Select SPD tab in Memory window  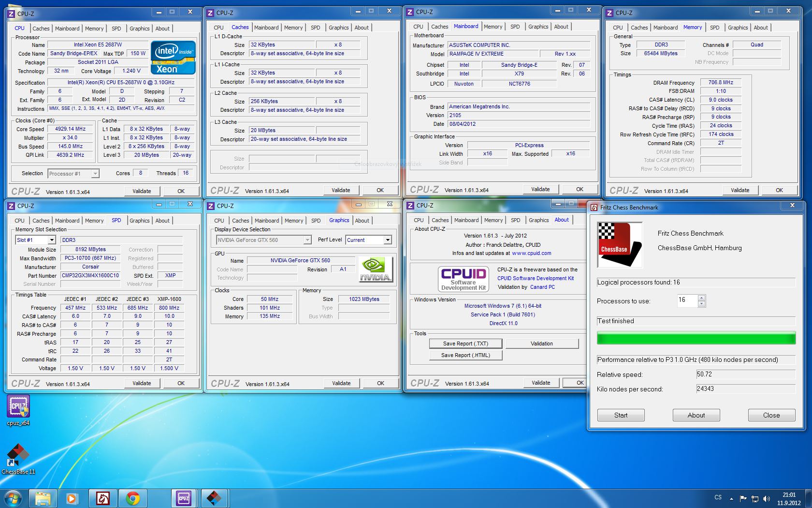coord(715,28)
